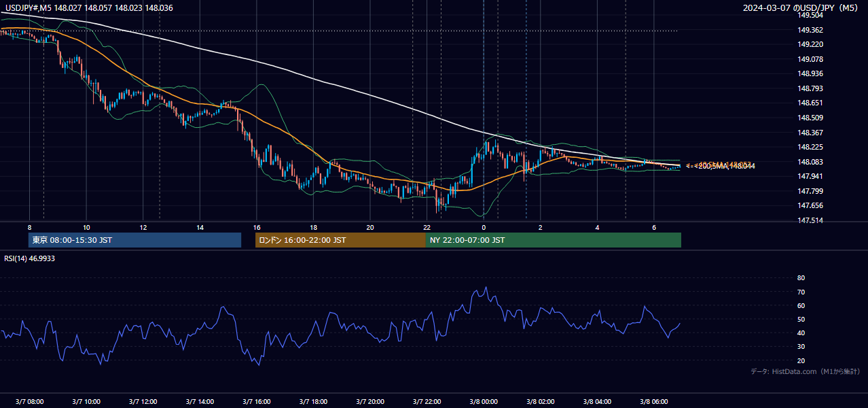Click the 149.078 price axis label
Image resolution: width=868 pixels, height=408 pixels.
810,59
